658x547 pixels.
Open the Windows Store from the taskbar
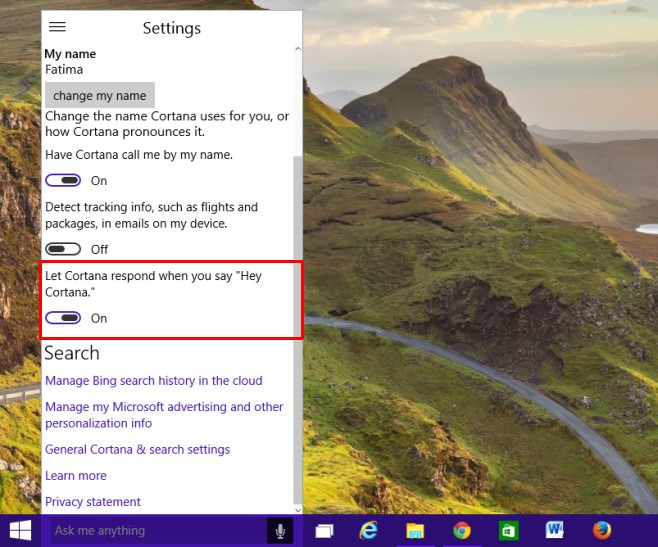pos(508,531)
